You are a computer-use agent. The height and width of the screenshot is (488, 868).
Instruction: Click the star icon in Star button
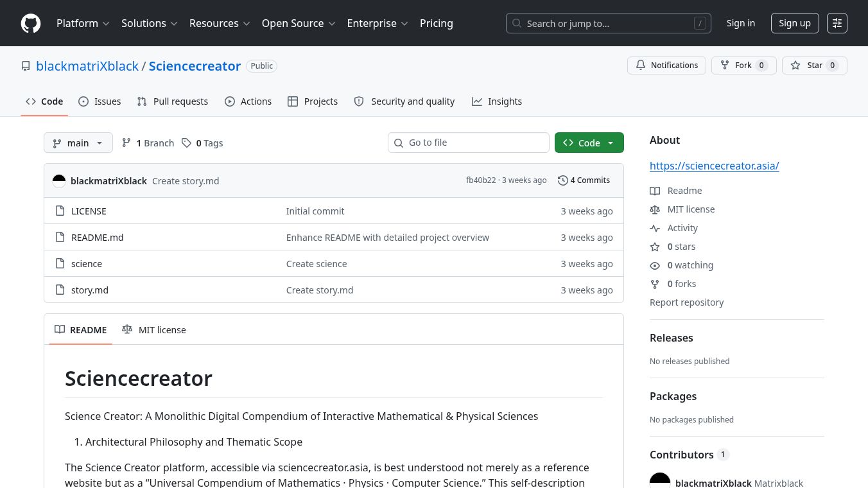coord(795,65)
